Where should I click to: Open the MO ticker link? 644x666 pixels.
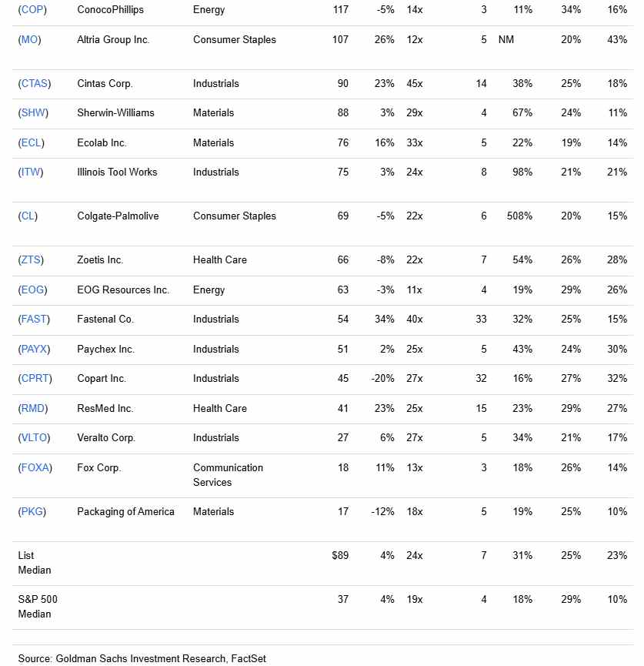[x=29, y=39]
